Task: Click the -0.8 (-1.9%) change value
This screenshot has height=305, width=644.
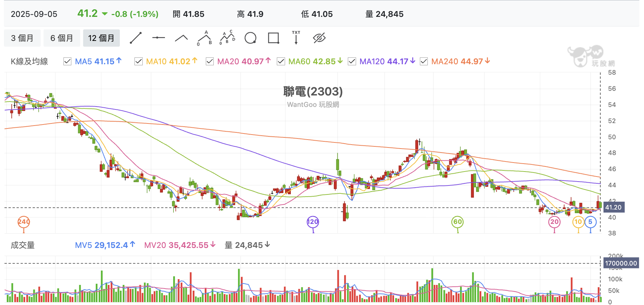Action: [x=135, y=14]
